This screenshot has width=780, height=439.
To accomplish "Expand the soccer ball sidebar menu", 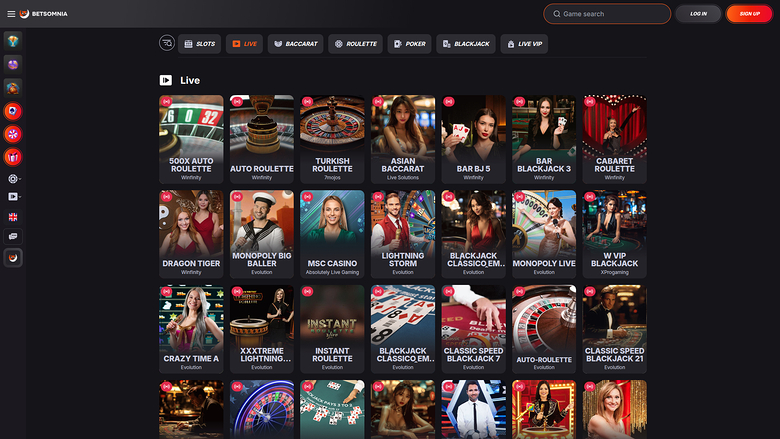I will 14,178.
